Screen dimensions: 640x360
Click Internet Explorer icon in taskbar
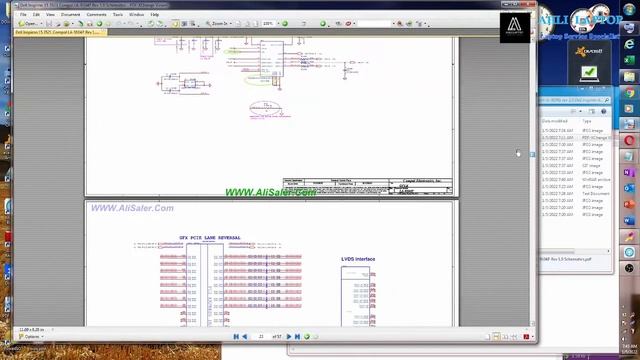click(x=629, y=44)
